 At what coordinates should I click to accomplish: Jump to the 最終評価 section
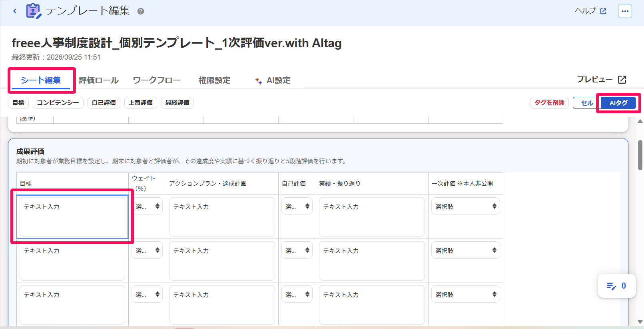pyautogui.click(x=177, y=103)
